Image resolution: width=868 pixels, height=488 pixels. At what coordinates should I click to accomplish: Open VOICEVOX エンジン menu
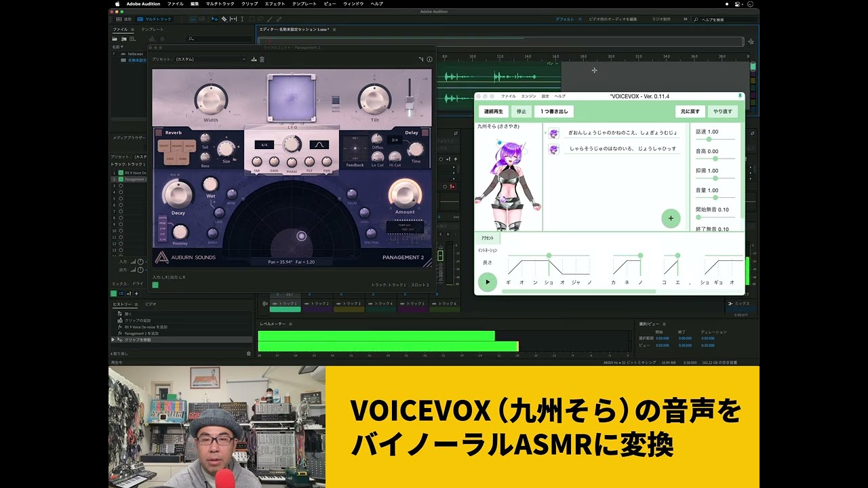point(529,96)
